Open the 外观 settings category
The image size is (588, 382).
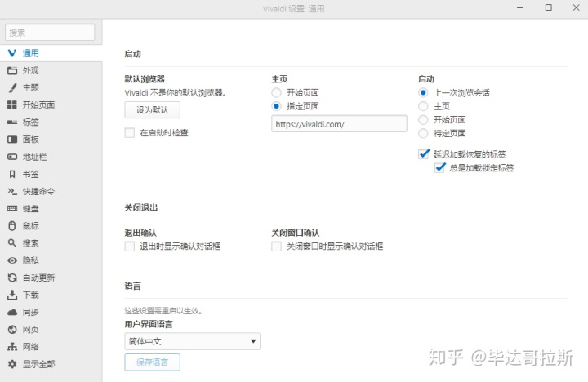tap(51, 70)
